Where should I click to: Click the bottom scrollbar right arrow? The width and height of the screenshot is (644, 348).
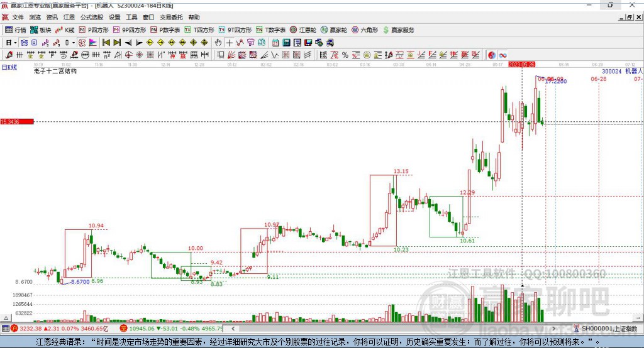point(553,329)
